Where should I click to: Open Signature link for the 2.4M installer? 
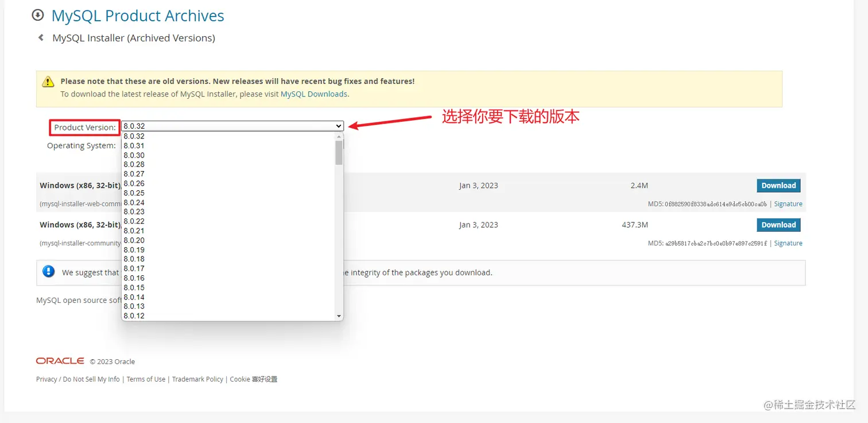788,204
